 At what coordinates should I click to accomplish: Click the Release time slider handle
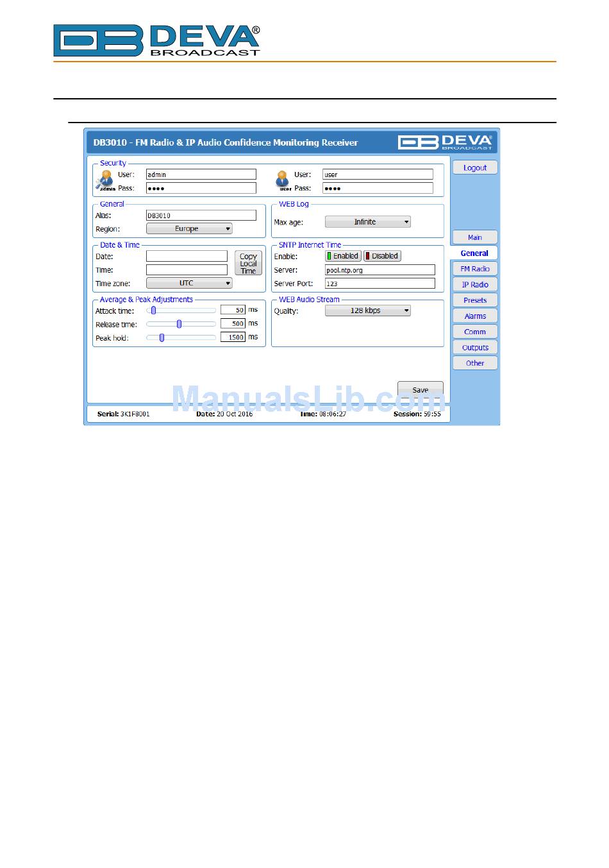coord(179,324)
